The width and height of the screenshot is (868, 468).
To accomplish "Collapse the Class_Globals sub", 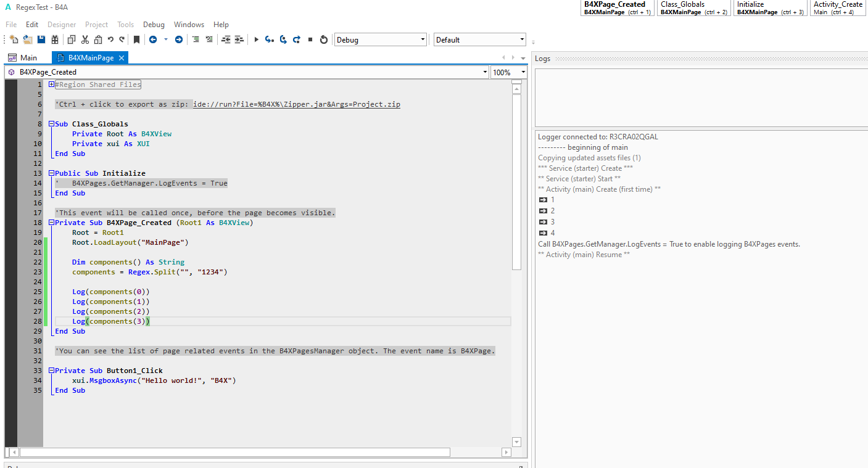I will click(x=51, y=124).
